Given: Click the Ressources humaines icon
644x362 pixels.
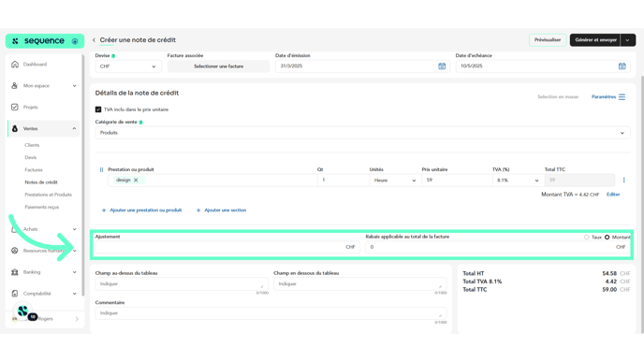Looking at the screenshot, I should [x=15, y=251].
